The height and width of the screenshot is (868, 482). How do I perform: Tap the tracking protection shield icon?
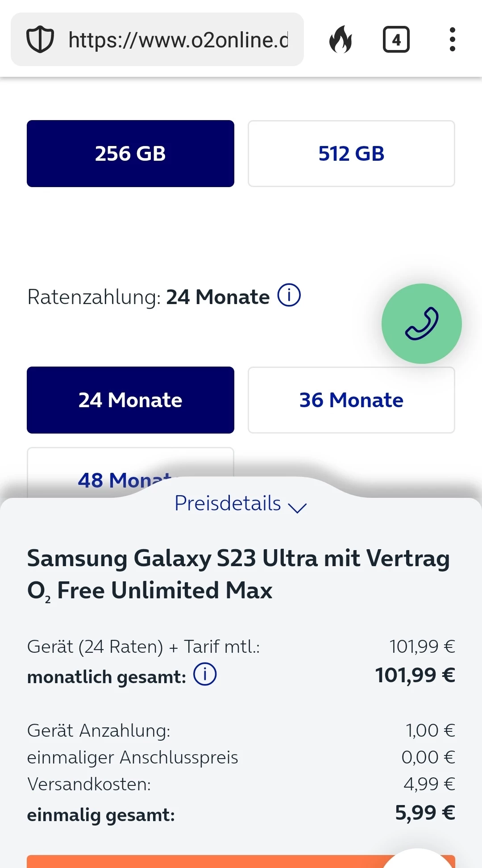[x=40, y=40]
